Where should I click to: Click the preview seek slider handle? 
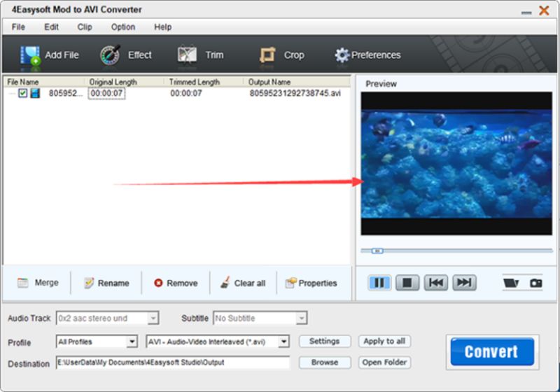pyautogui.click(x=377, y=251)
